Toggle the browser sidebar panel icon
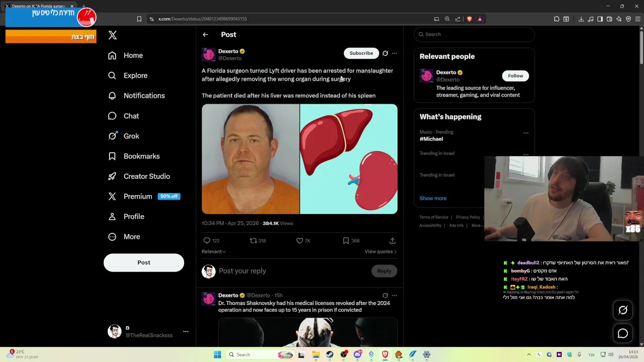Viewport: 644px width, 362px height. [x=600, y=19]
